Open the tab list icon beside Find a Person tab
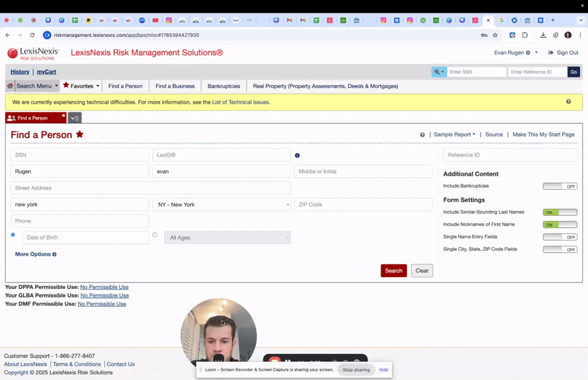Viewport: 588px width, 380px height. [74, 118]
